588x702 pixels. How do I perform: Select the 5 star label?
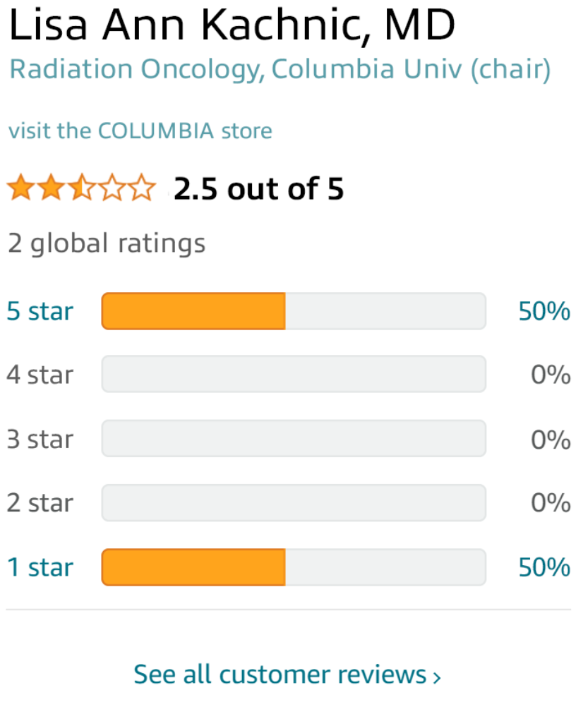tap(40, 311)
